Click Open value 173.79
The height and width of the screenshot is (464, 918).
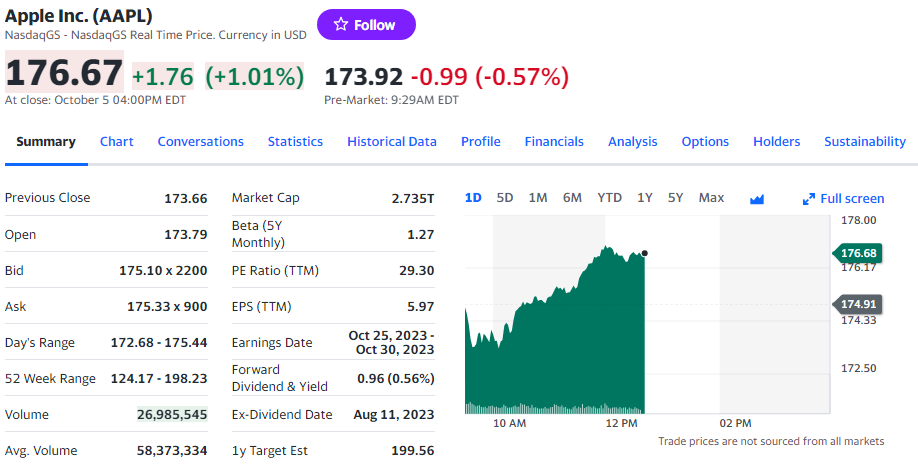[186, 235]
